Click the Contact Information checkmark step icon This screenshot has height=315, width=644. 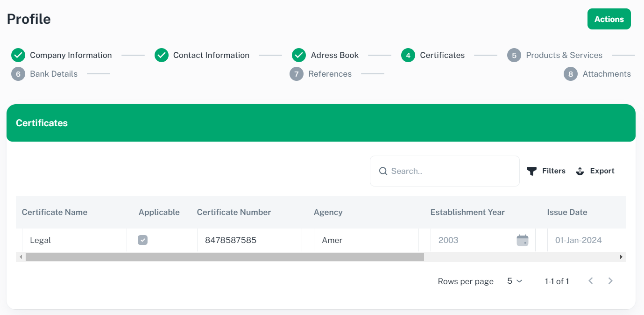(162, 55)
